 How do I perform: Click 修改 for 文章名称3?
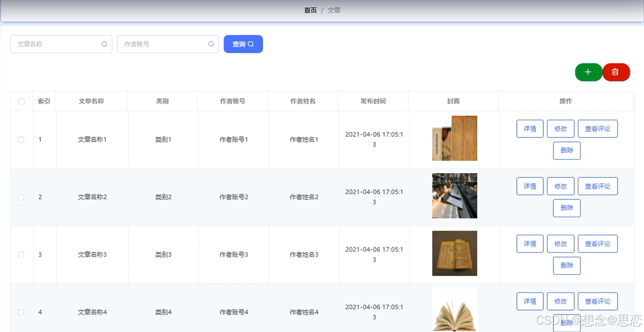click(561, 244)
